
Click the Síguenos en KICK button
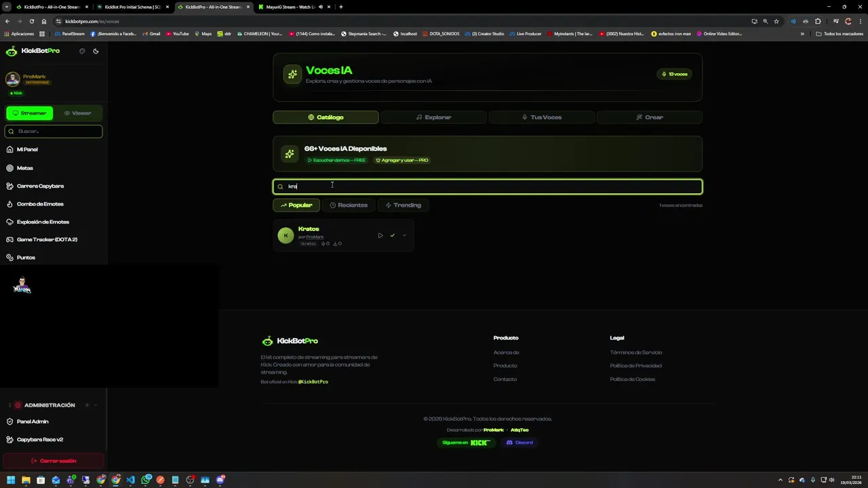point(466,443)
